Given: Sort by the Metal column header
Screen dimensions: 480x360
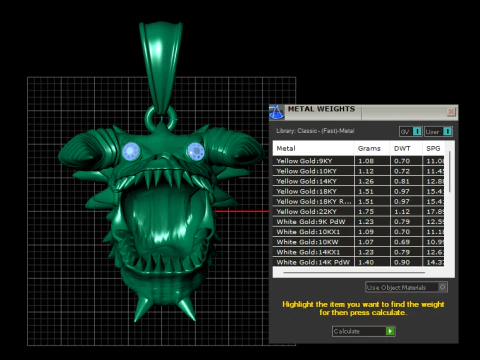Looking at the screenshot, I should coord(313,148).
